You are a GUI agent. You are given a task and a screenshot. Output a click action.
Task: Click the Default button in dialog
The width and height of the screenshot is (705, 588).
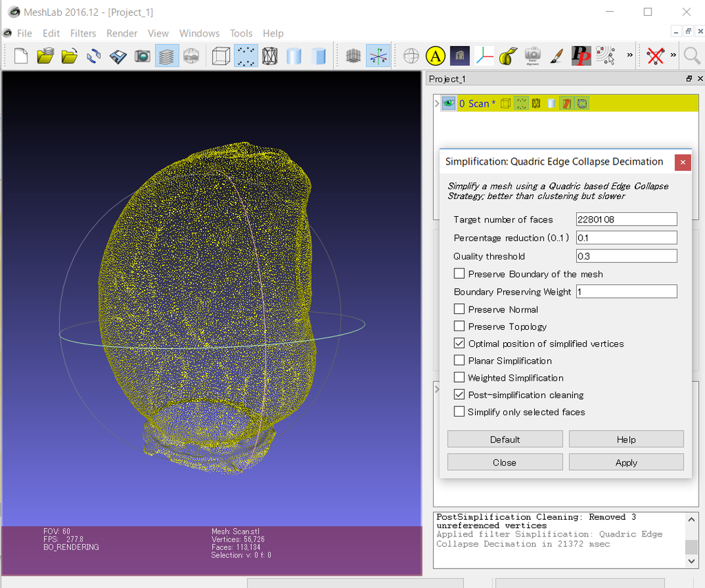505,439
